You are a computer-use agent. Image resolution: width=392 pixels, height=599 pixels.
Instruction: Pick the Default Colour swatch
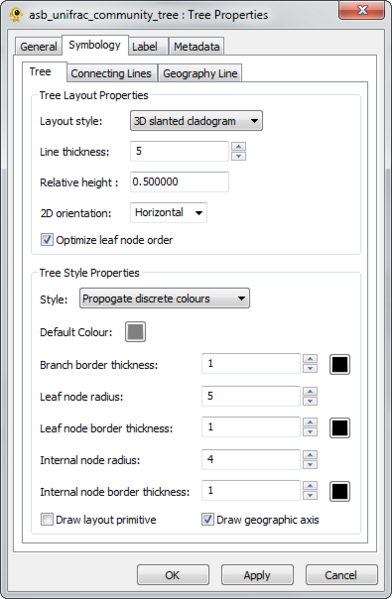[135, 332]
